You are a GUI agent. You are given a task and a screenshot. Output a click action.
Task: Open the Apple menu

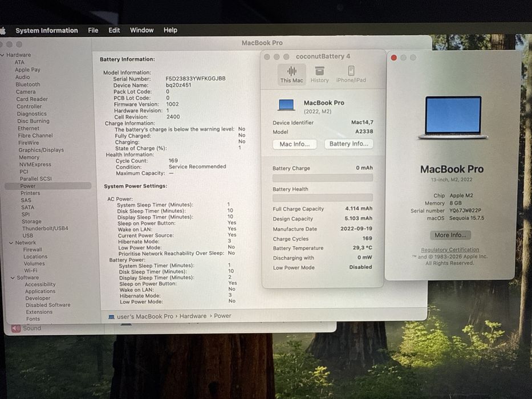tap(3, 31)
